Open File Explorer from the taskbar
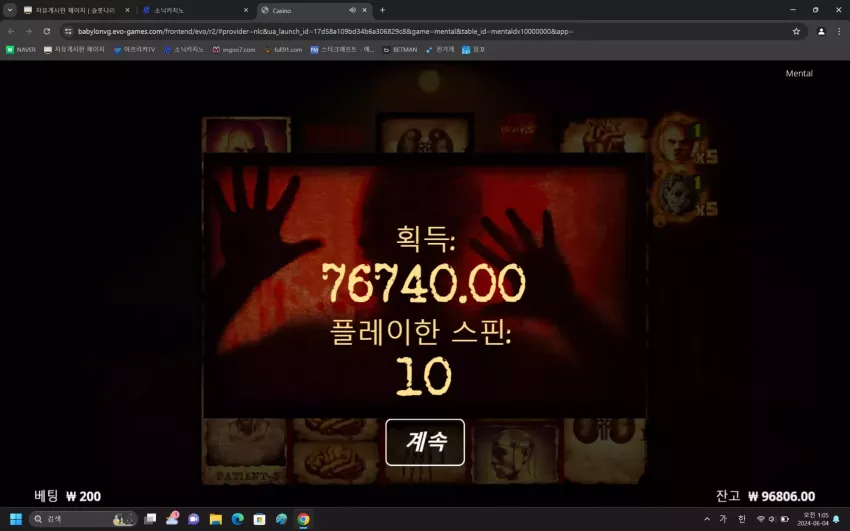This screenshot has width=850, height=531. [x=216, y=519]
